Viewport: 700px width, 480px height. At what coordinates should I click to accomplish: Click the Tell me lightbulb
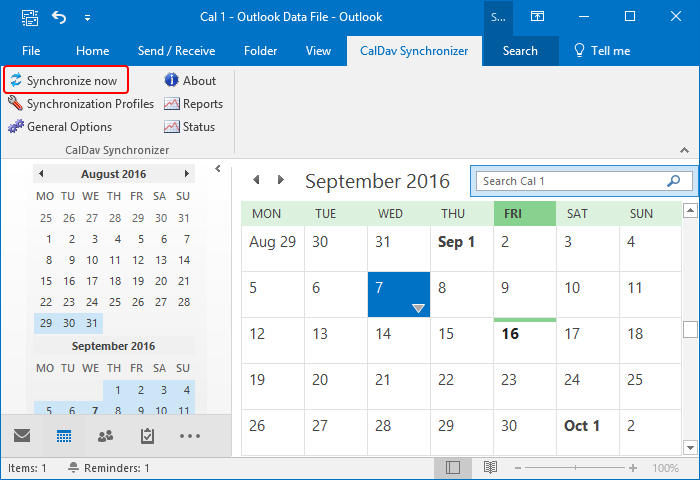point(579,50)
